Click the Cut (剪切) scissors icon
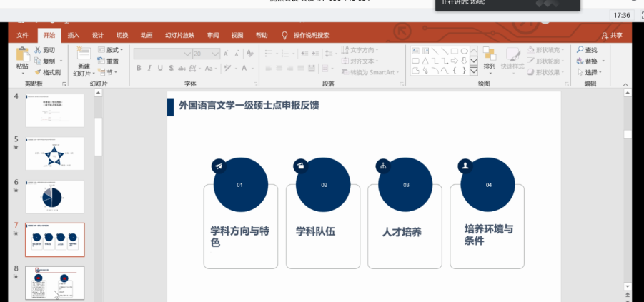 (x=38, y=50)
